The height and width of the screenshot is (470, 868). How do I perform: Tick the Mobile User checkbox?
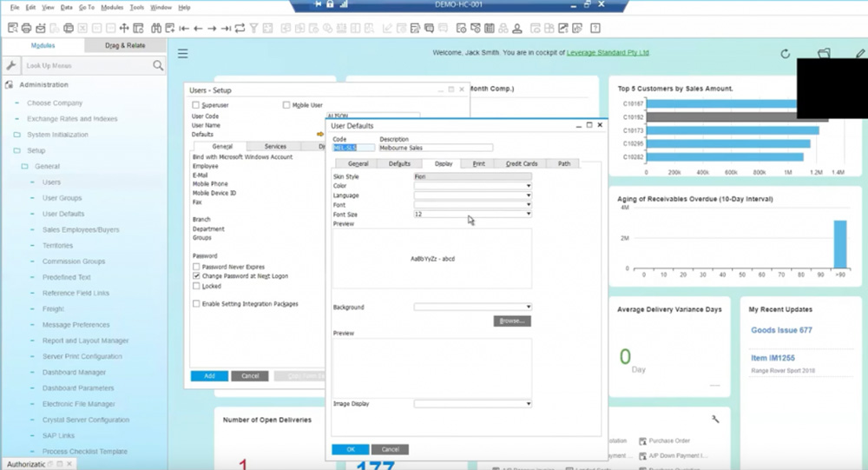[286, 105]
